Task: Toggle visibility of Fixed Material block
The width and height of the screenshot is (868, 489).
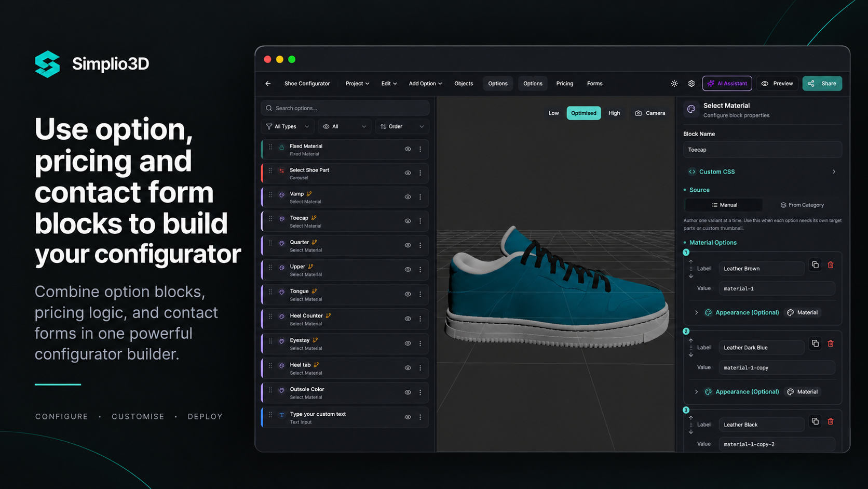Action: pyautogui.click(x=408, y=149)
